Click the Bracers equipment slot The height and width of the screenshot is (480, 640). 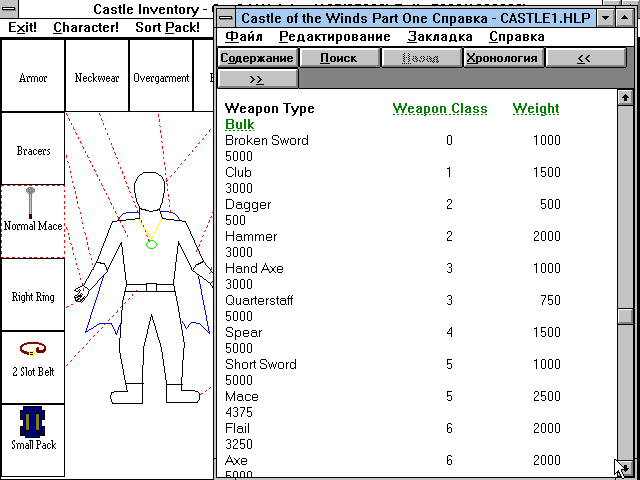33,149
